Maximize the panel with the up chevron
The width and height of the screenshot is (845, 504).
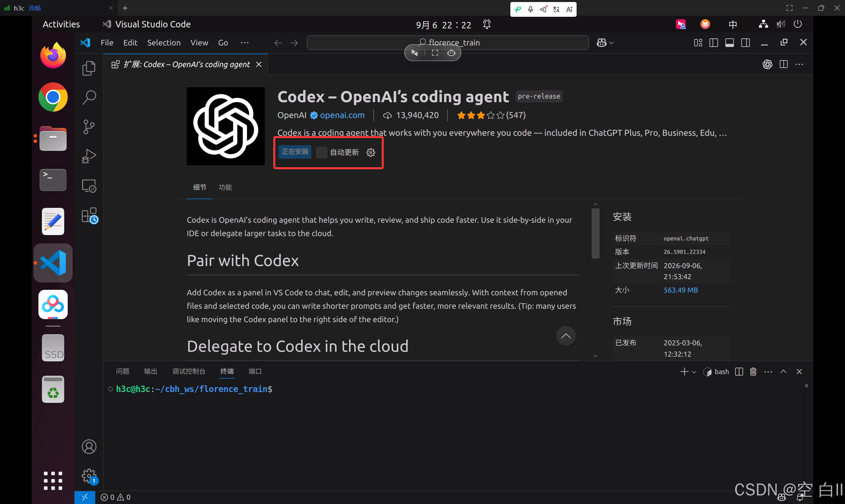pos(784,371)
